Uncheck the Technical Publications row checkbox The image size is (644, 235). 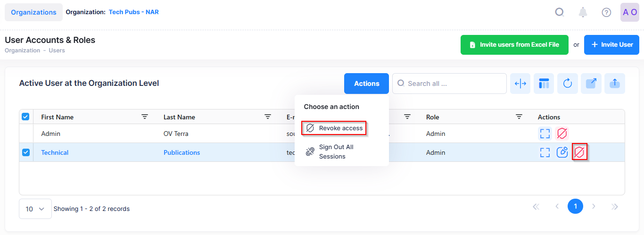(x=25, y=152)
